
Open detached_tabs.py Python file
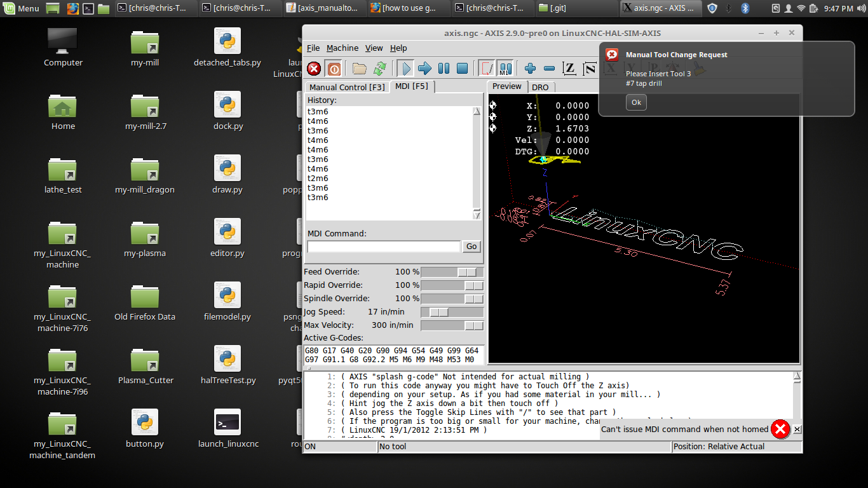click(227, 48)
